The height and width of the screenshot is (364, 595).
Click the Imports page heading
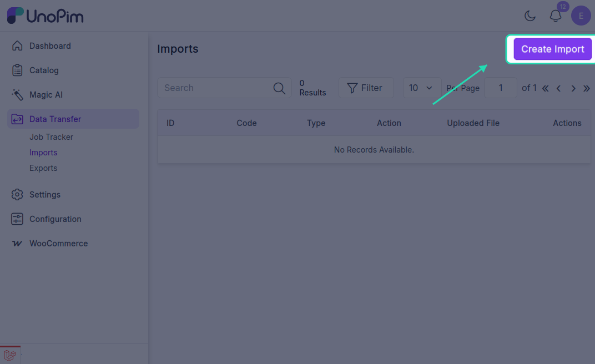pos(178,49)
